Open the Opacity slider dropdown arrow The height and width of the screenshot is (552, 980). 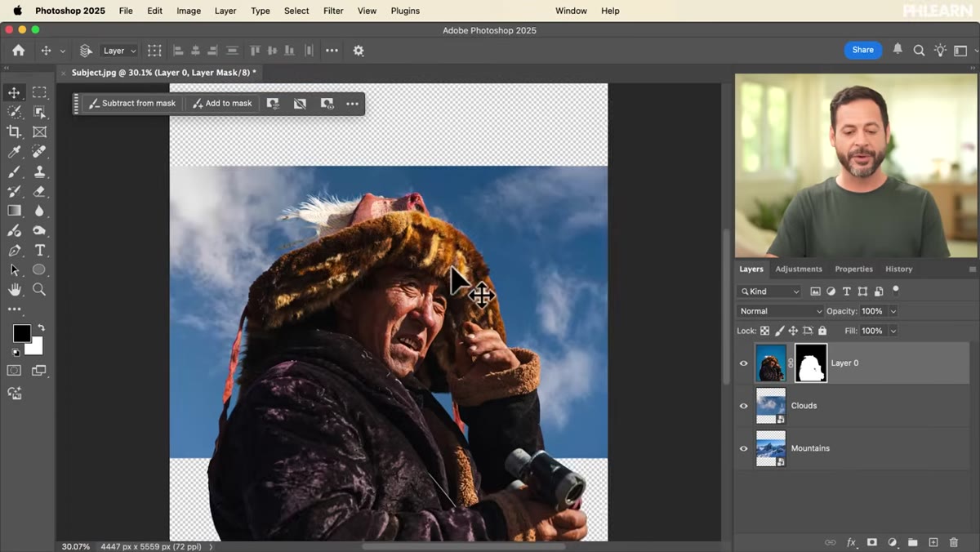click(x=893, y=311)
